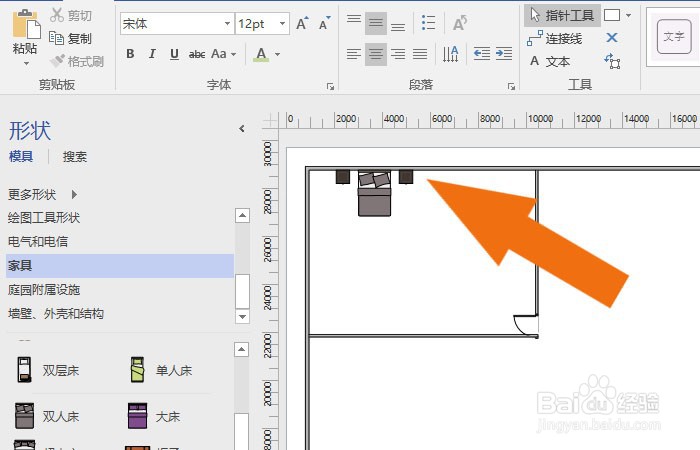Collapse the Shapes (形状) pane arrow
This screenshot has height=450, width=700.
(242, 129)
